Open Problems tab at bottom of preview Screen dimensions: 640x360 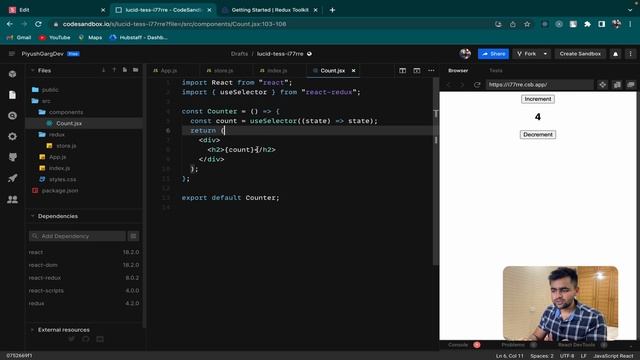(x=513, y=345)
